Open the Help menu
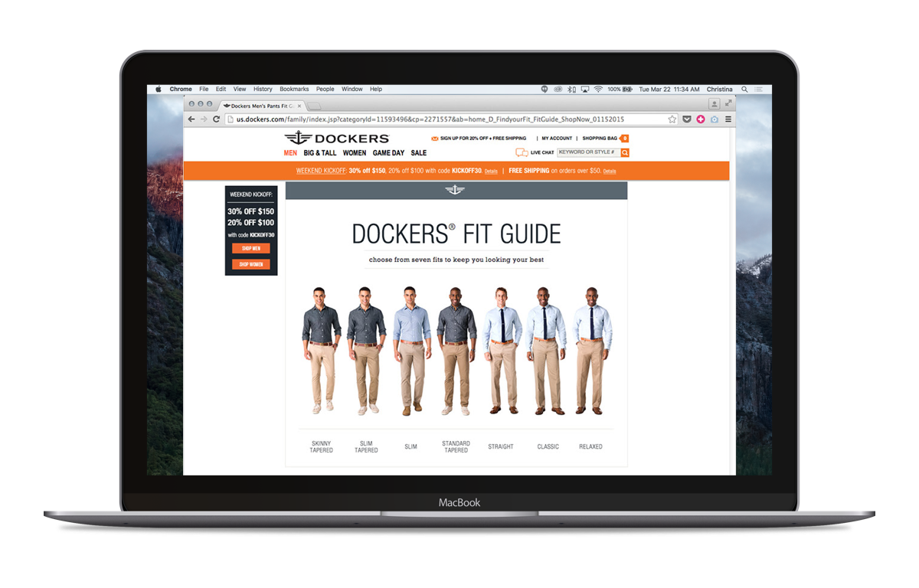Image resolution: width=919 pixels, height=588 pixels. tap(376, 90)
